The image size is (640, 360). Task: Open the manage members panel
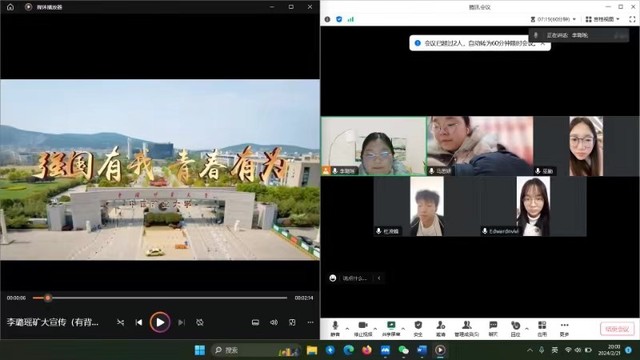click(x=467, y=329)
